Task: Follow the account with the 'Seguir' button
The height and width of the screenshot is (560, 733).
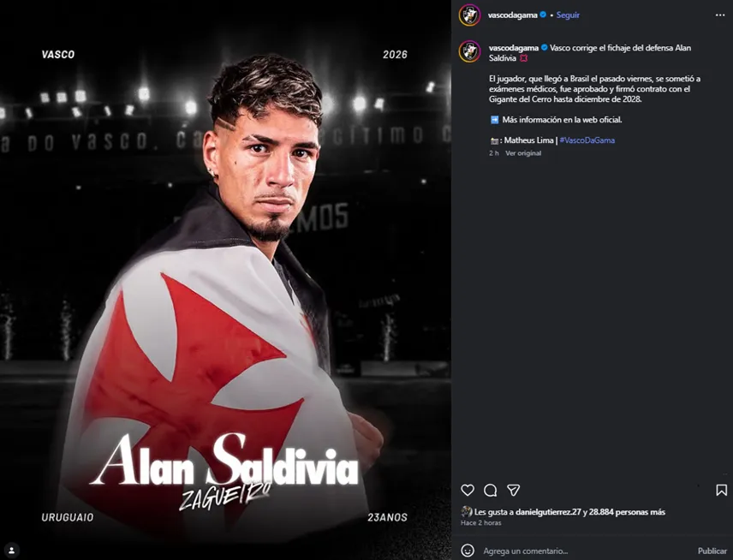Action: coord(566,15)
